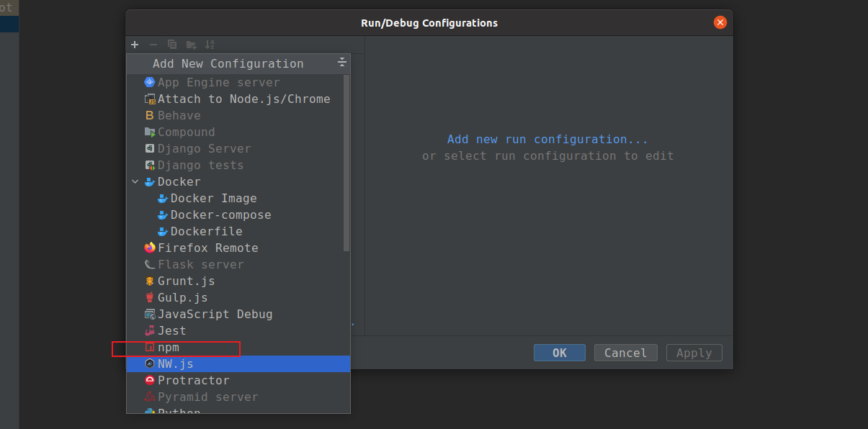Image resolution: width=868 pixels, height=429 pixels.
Task: Click the red npm icon
Action: click(150, 347)
